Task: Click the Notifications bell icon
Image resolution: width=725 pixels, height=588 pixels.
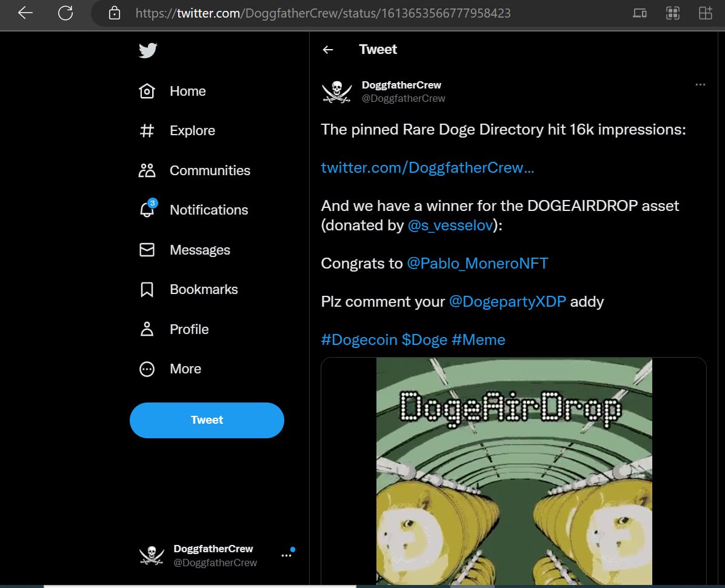Action: pyautogui.click(x=147, y=209)
